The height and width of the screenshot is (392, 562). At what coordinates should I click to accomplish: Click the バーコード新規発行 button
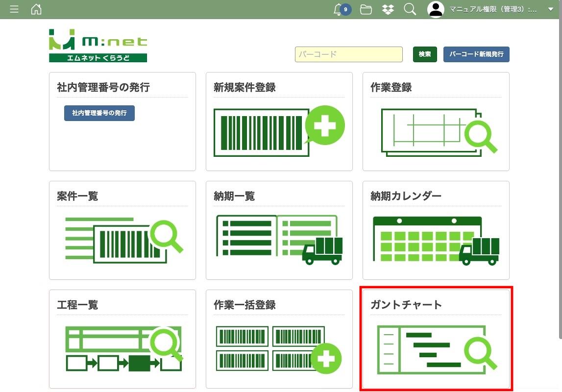(476, 54)
